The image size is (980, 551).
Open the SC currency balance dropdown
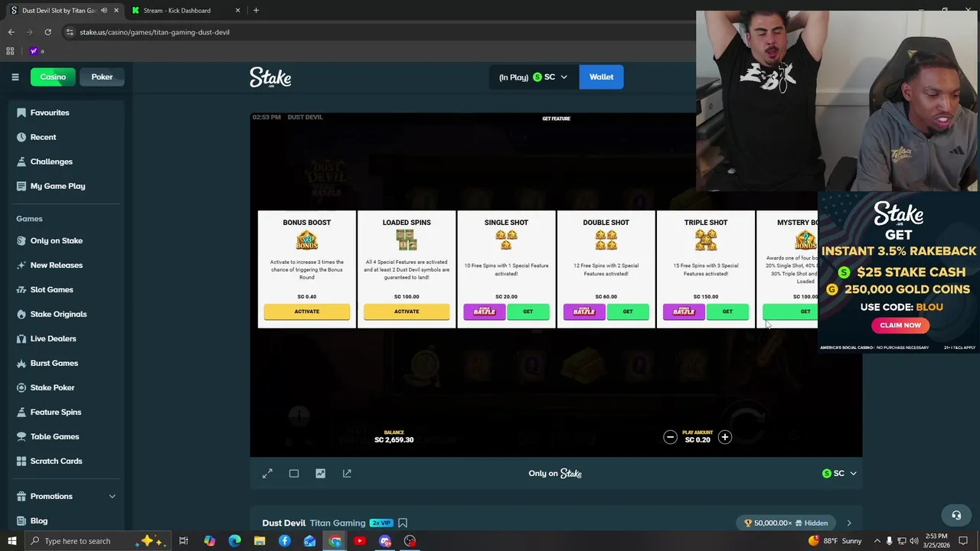pyautogui.click(x=534, y=77)
